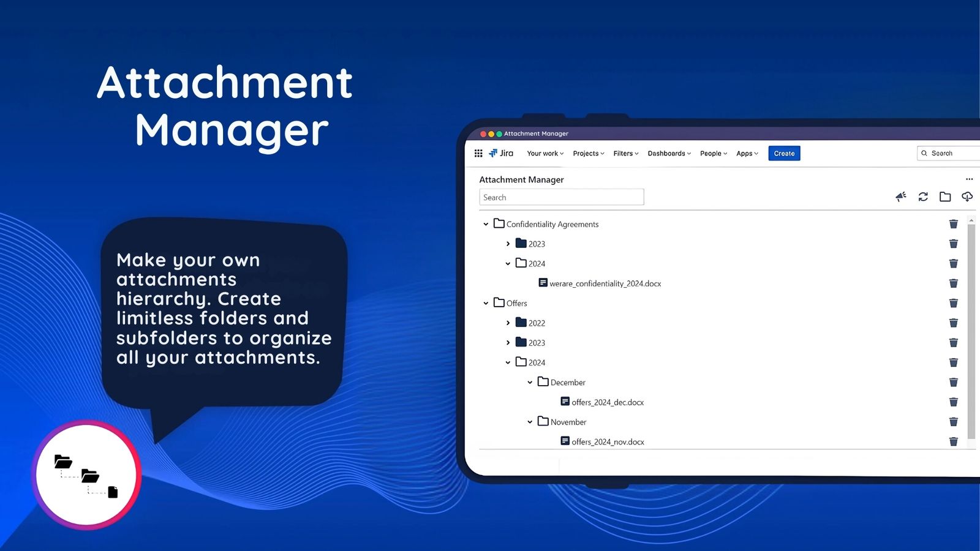Click the Confidentiality Agreements folder icon
The width and height of the screenshot is (980, 551).
pos(499,223)
